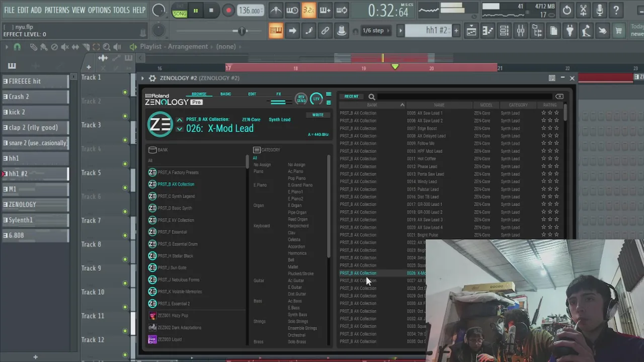Image resolution: width=644 pixels, height=362 pixels.
Task: Switch Zenology to the BASIC tab
Action: [225, 94]
